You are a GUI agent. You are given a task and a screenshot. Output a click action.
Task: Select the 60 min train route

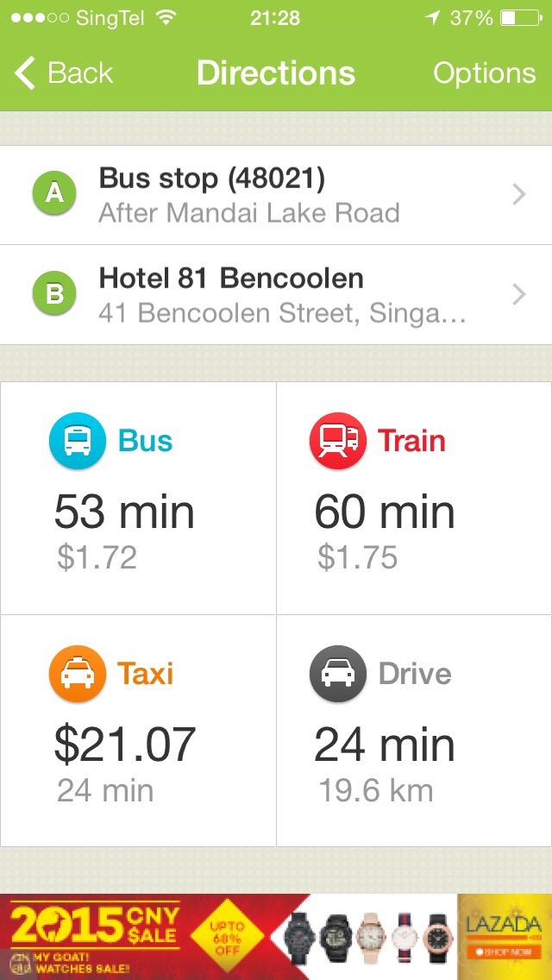coord(384,513)
